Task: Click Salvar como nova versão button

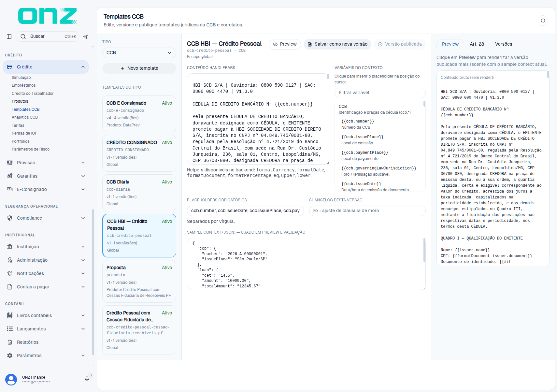Action: click(x=337, y=44)
